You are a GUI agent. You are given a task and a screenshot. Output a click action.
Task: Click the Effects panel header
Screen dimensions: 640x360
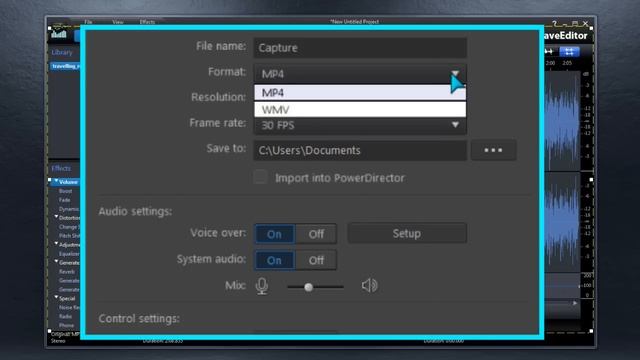click(x=61, y=168)
